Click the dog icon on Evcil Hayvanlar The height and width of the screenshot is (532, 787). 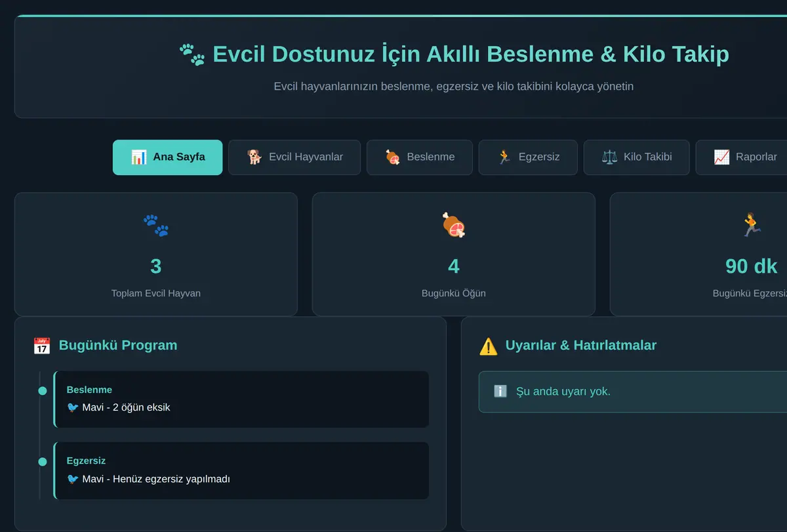(254, 157)
